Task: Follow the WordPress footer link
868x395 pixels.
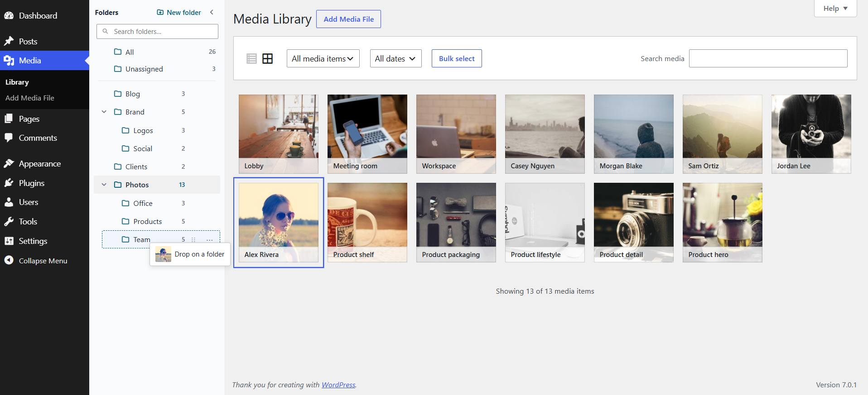Action: pyautogui.click(x=338, y=385)
